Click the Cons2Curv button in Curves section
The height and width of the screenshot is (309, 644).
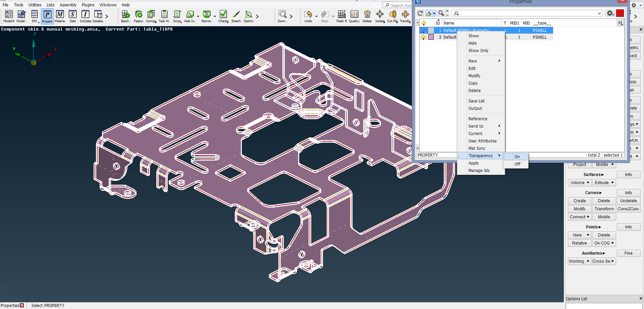coord(629,209)
